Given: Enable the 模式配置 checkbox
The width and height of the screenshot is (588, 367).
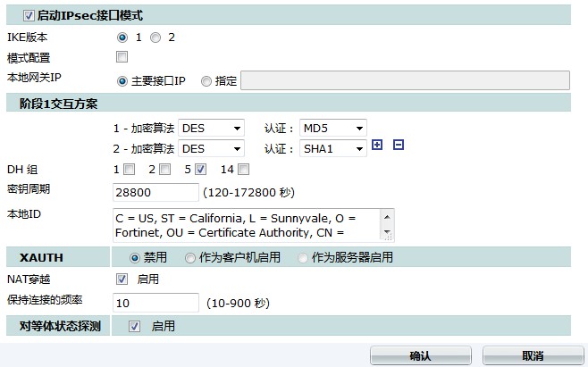Looking at the screenshot, I should (x=122, y=58).
